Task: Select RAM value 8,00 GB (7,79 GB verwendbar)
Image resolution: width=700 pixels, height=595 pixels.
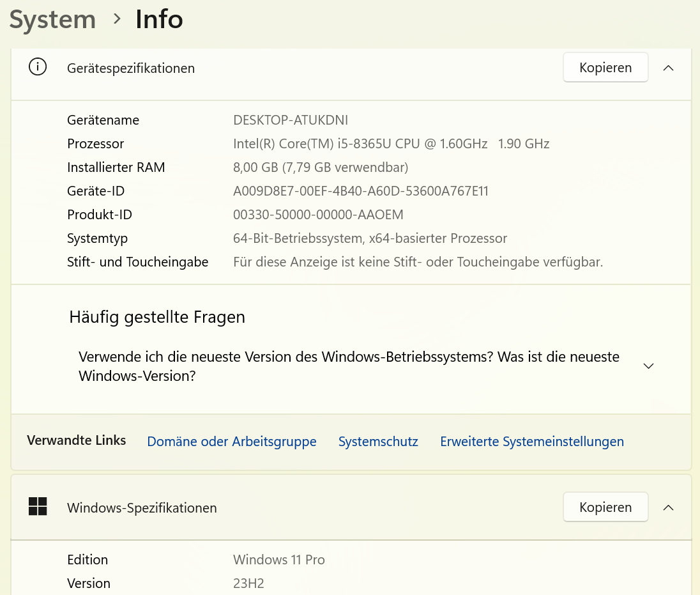Action: coord(321,167)
